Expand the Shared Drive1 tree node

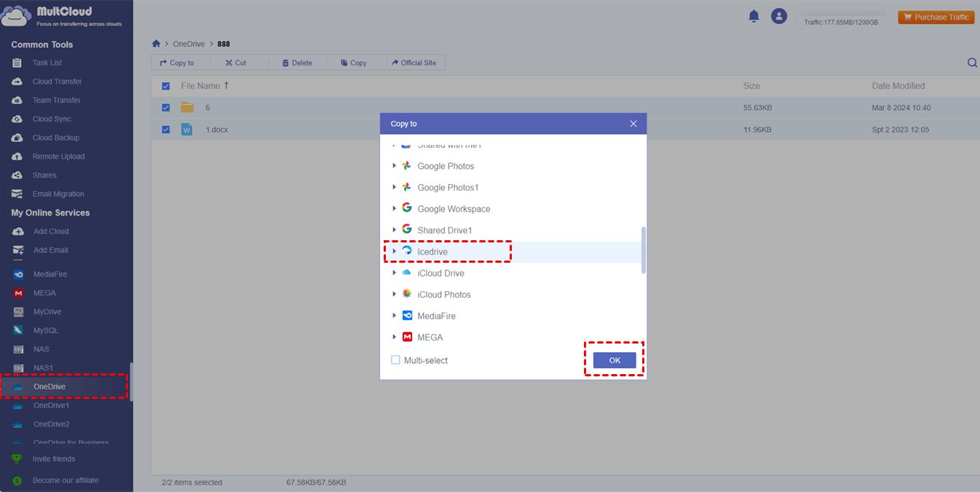(395, 230)
